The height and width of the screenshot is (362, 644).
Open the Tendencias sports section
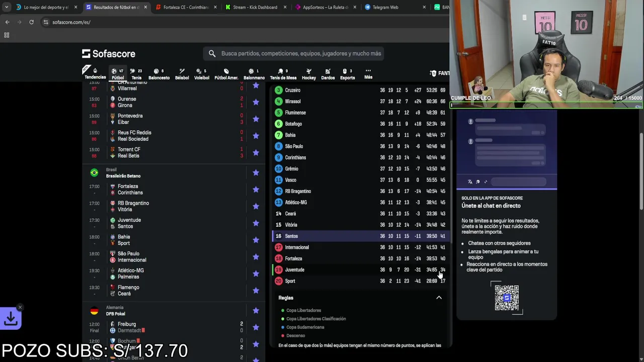click(95, 73)
